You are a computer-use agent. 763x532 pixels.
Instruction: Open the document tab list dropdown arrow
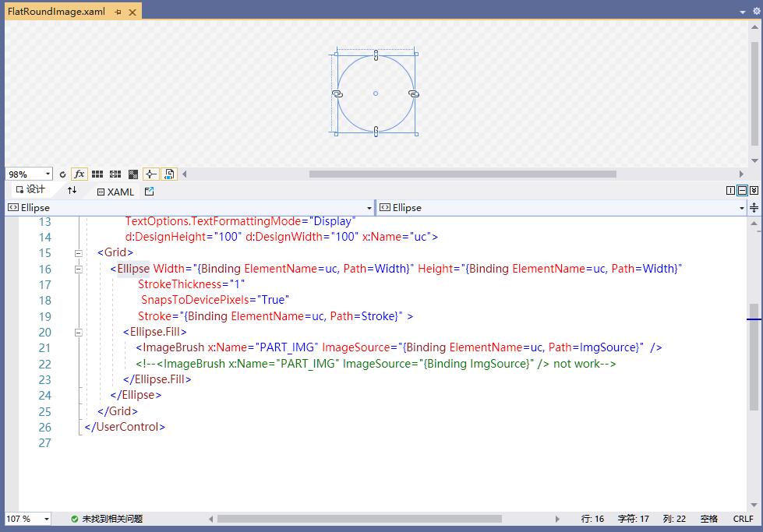point(743,12)
